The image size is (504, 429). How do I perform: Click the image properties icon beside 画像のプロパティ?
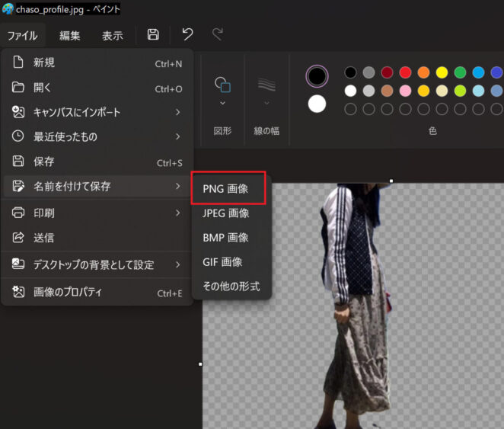(18, 292)
